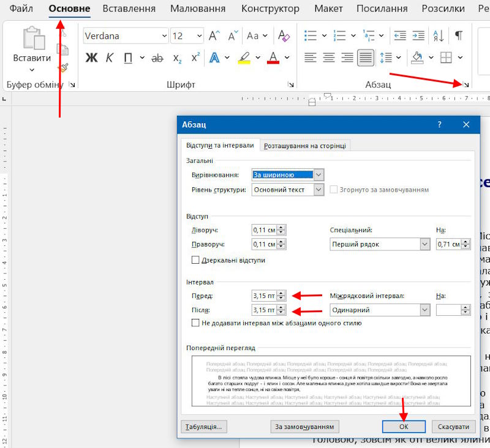Increase paragraph indent
Image resolution: width=490 pixels, height=448 pixels.
418,35
